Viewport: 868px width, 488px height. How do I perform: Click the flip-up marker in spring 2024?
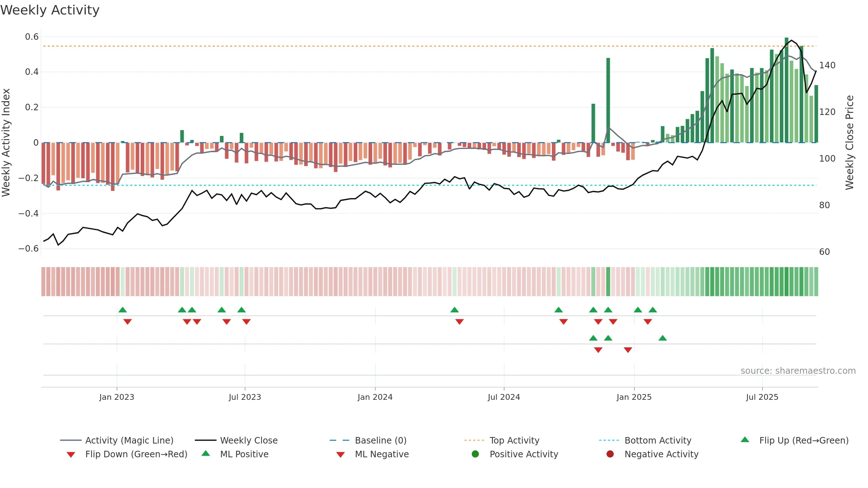(455, 310)
